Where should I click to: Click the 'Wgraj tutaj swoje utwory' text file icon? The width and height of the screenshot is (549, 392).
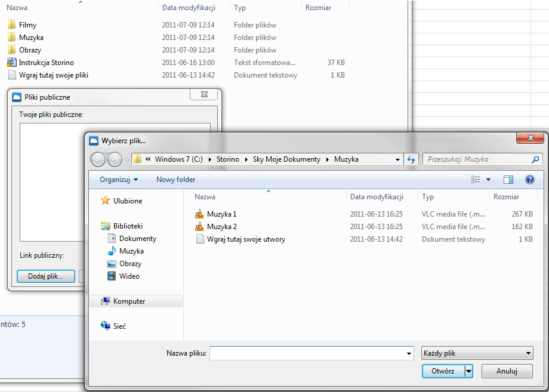pyautogui.click(x=199, y=239)
